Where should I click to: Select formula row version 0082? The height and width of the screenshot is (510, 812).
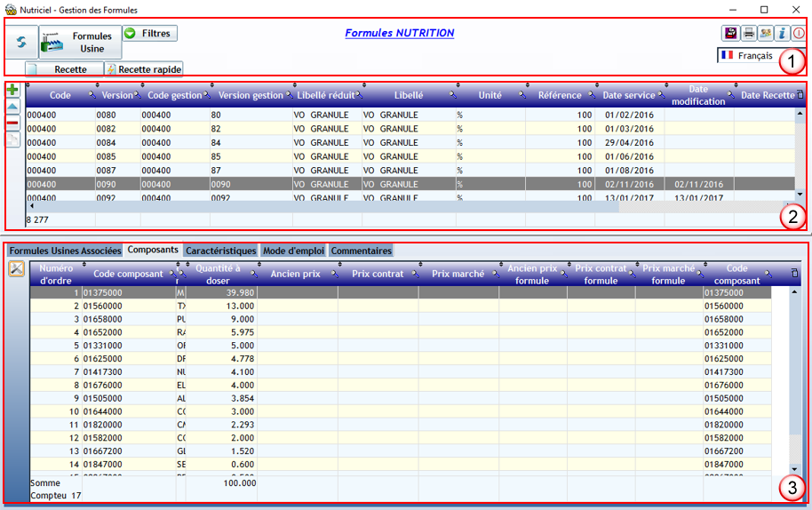(410, 129)
